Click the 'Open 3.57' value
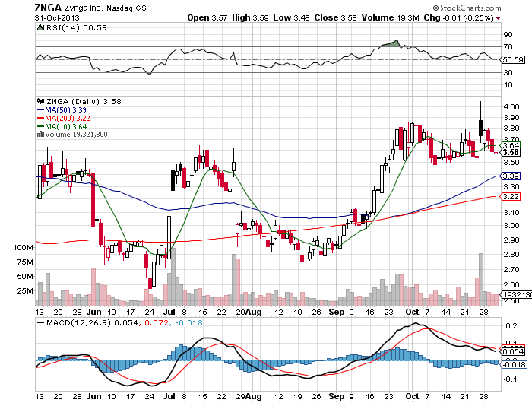The width and height of the screenshot is (532, 403). pyautogui.click(x=207, y=17)
